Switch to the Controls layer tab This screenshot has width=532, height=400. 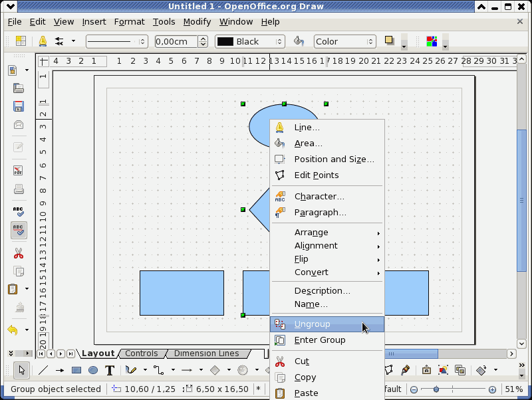point(142,353)
